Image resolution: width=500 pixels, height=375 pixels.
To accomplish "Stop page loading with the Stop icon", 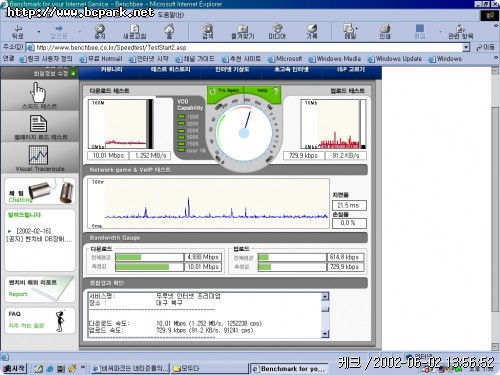I will click(x=100, y=31).
